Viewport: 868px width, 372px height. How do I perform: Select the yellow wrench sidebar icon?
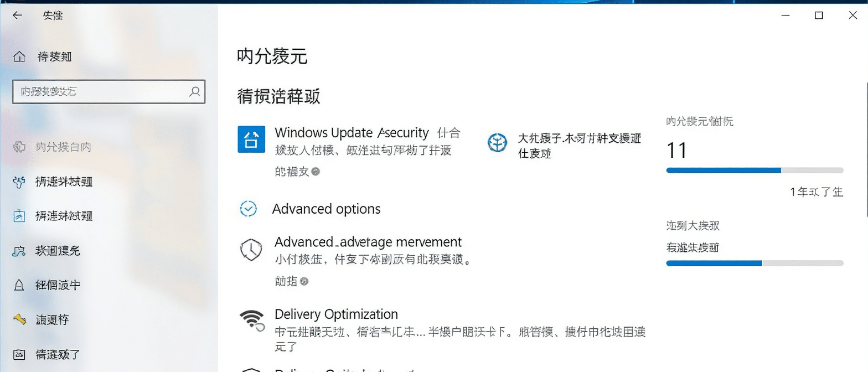[x=19, y=319]
